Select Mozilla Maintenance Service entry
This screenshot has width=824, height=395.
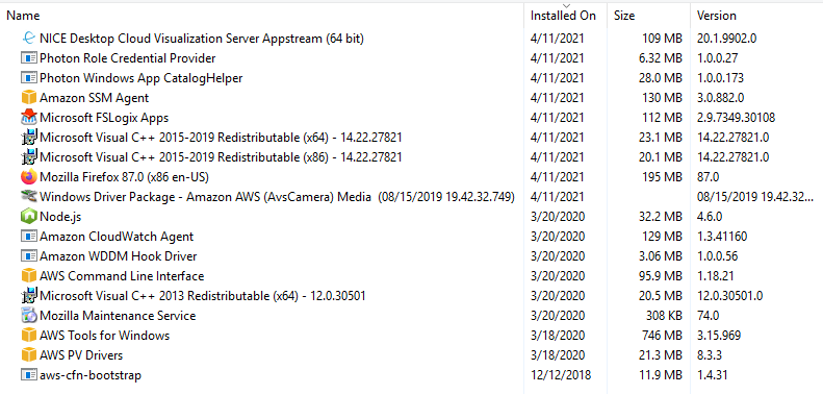click(x=118, y=316)
